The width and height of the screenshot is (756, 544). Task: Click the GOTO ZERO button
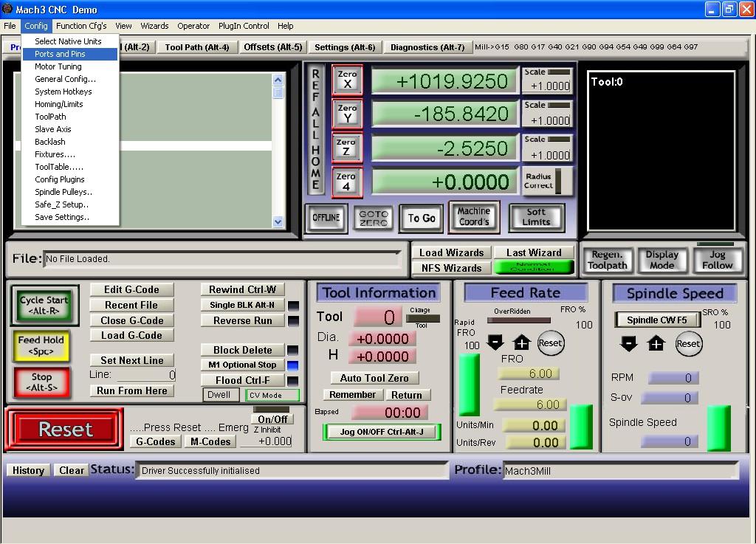coord(373,218)
